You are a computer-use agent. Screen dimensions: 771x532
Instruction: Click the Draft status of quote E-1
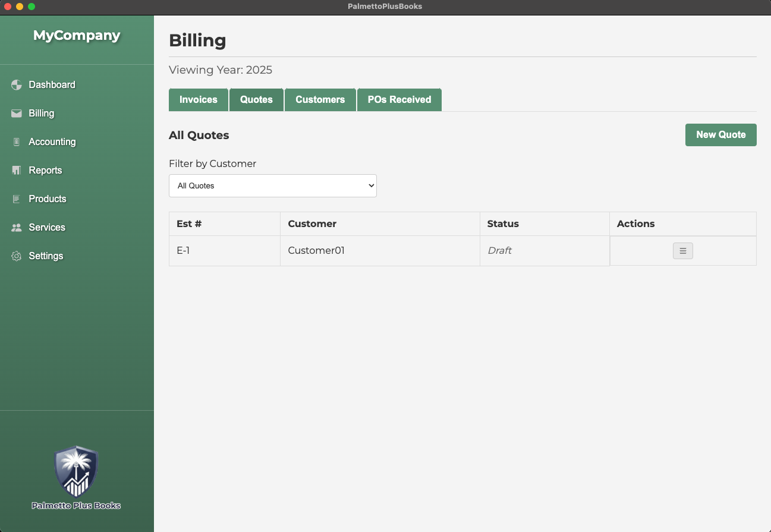tap(499, 251)
